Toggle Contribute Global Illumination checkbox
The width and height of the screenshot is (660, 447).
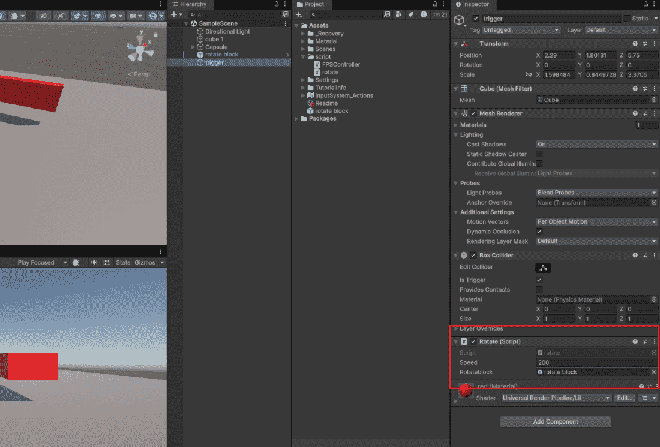coord(539,164)
